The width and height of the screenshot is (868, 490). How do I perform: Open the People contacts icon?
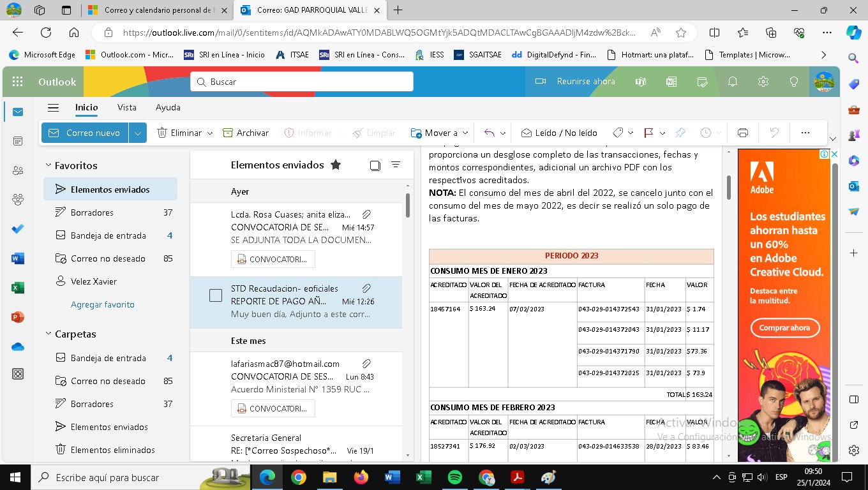point(18,170)
